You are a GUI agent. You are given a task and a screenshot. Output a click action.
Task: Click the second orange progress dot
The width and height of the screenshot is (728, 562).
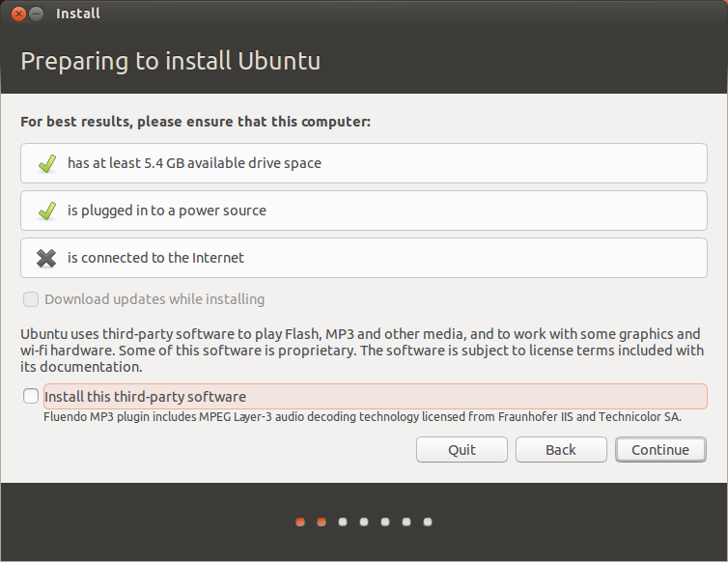point(322,522)
